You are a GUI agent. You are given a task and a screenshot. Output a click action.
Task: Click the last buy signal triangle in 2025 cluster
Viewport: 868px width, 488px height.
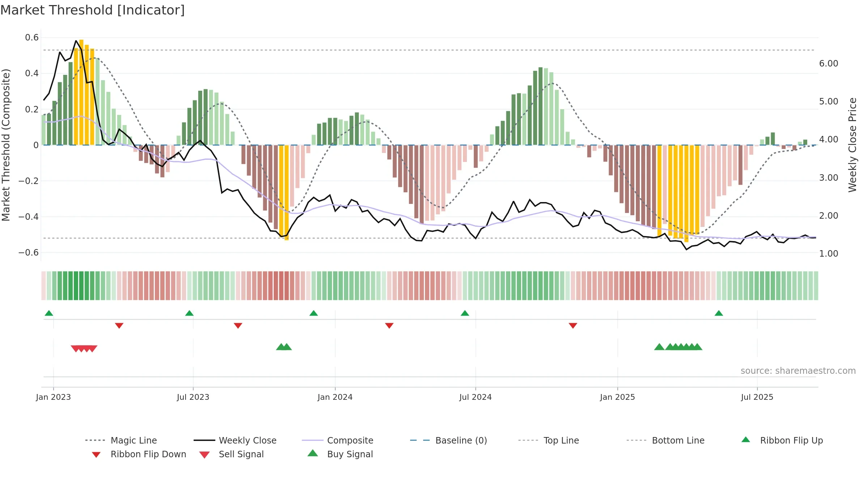698,347
